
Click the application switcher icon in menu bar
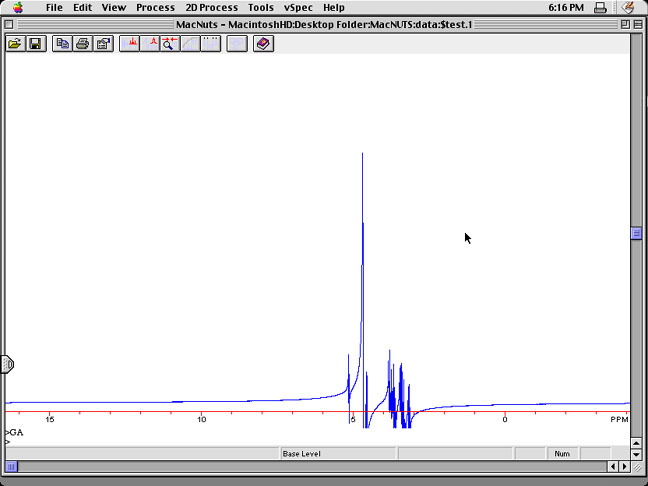[x=628, y=7]
